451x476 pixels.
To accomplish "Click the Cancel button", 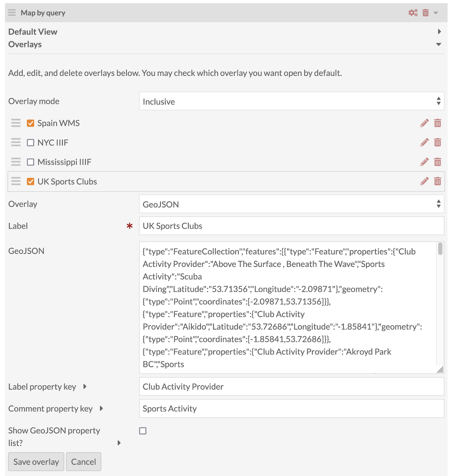I will pos(83,462).
